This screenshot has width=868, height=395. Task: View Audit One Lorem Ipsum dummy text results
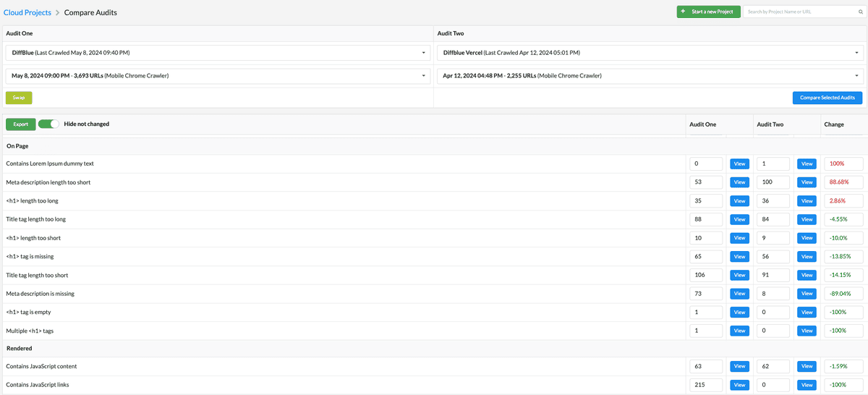click(x=739, y=164)
